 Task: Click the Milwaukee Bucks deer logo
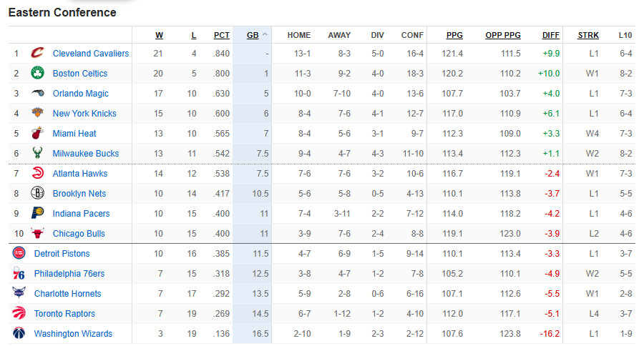37,153
